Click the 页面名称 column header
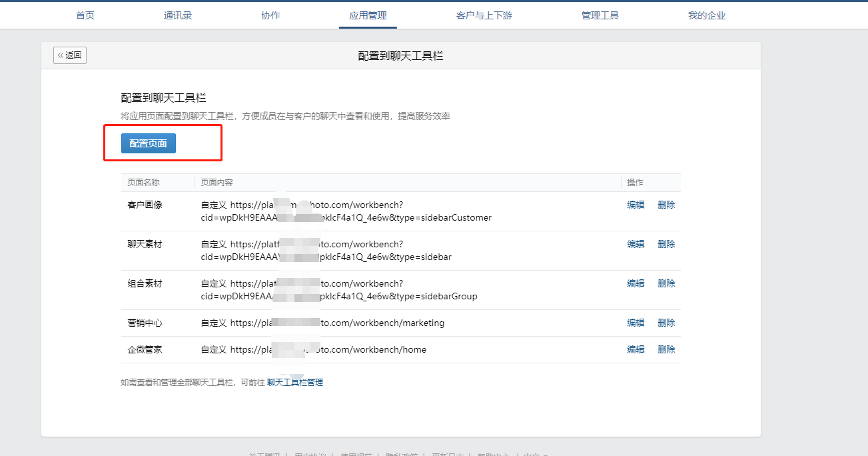Image resolution: width=868 pixels, height=456 pixels. coord(143,183)
